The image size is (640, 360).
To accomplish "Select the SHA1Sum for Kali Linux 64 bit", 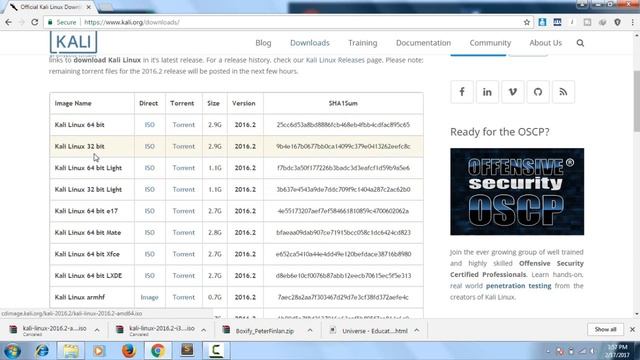I will pos(343,125).
